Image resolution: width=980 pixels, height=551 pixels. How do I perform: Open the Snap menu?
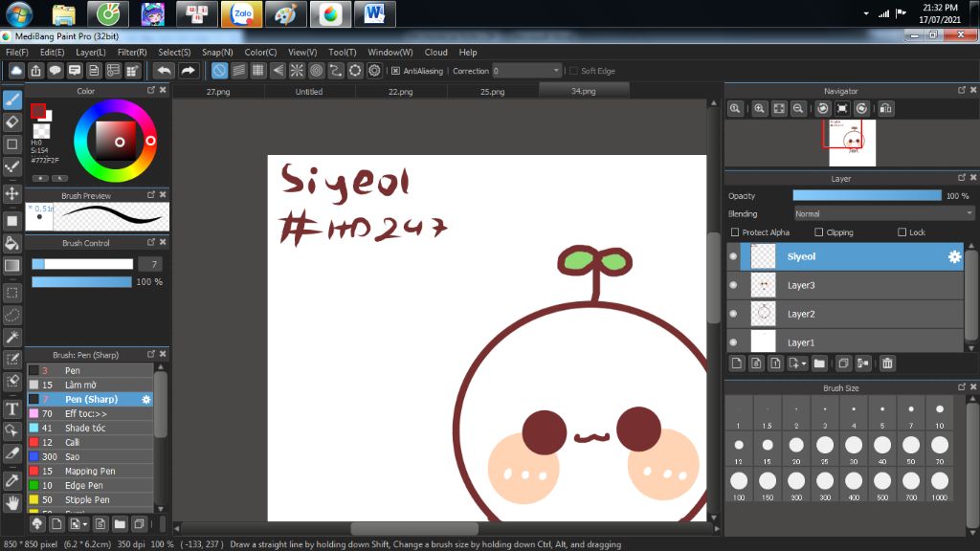click(217, 53)
